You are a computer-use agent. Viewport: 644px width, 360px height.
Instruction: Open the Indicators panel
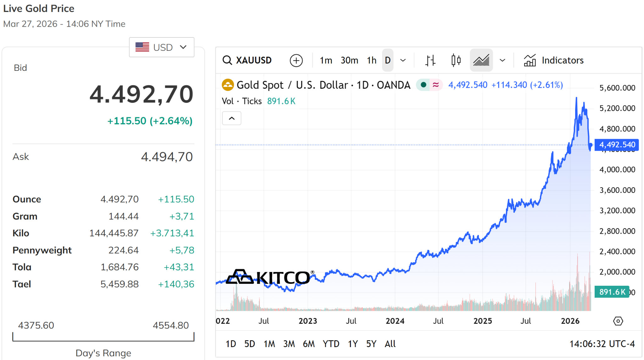[553, 60]
